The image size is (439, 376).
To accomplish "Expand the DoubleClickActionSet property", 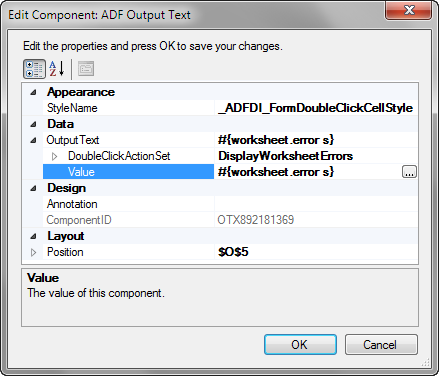I will tap(54, 156).
